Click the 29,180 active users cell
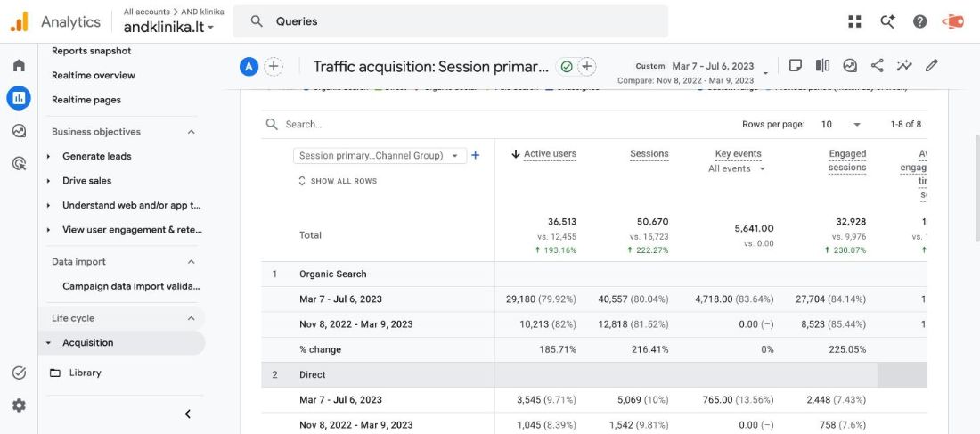980x434 pixels. click(x=542, y=299)
